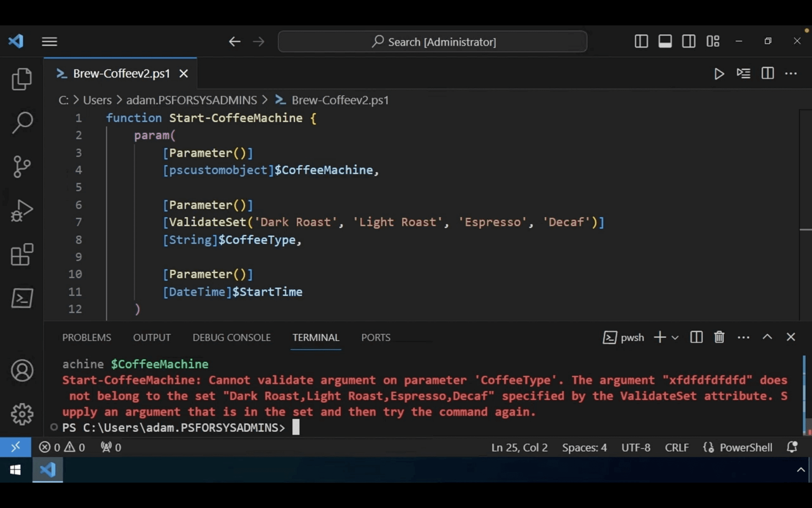Screen dimensions: 812x508
Task: Click the $CoffeeType variable on line 8
Action: (257, 240)
